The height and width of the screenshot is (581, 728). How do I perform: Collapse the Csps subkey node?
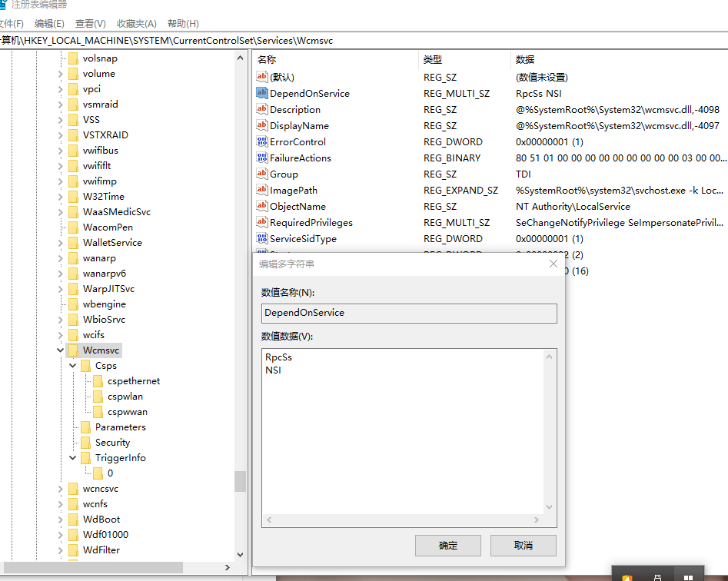(x=73, y=366)
